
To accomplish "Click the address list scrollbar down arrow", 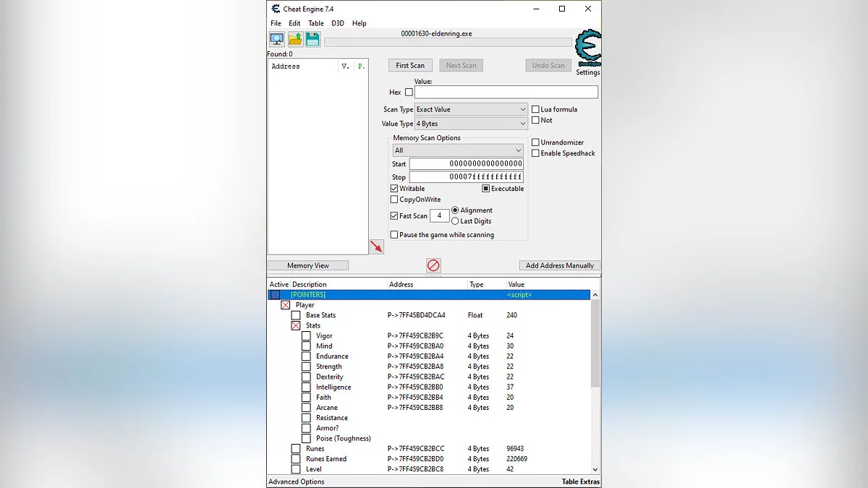I will [x=595, y=470].
